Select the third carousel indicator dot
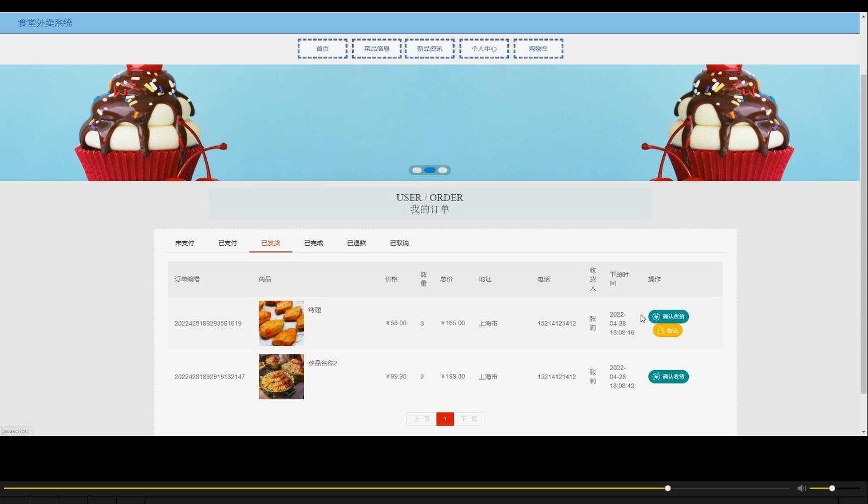This screenshot has height=504, width=868. [x=443, y=170]
